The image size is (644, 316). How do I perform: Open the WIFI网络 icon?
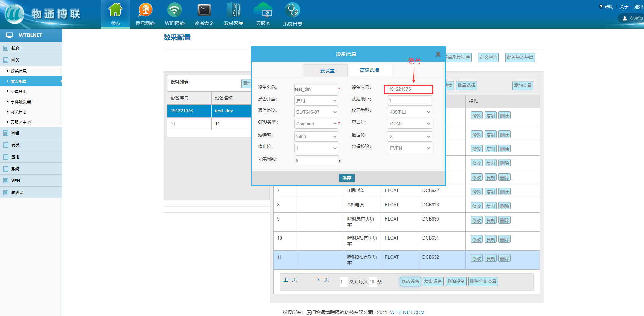coord(174,10)
